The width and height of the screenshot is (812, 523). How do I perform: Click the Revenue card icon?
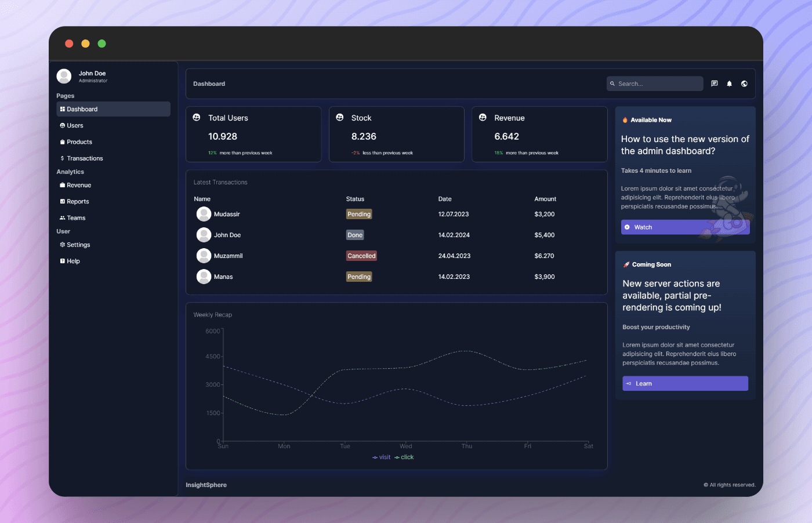coord(483,118)
